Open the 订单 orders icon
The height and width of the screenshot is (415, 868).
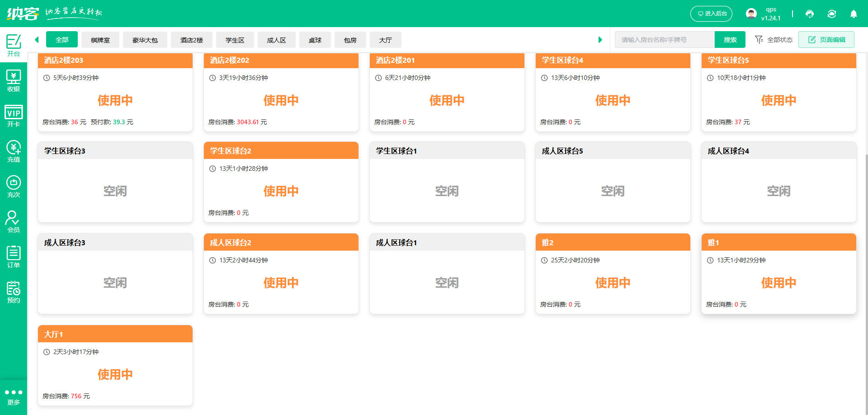click(x=14, y=257)
